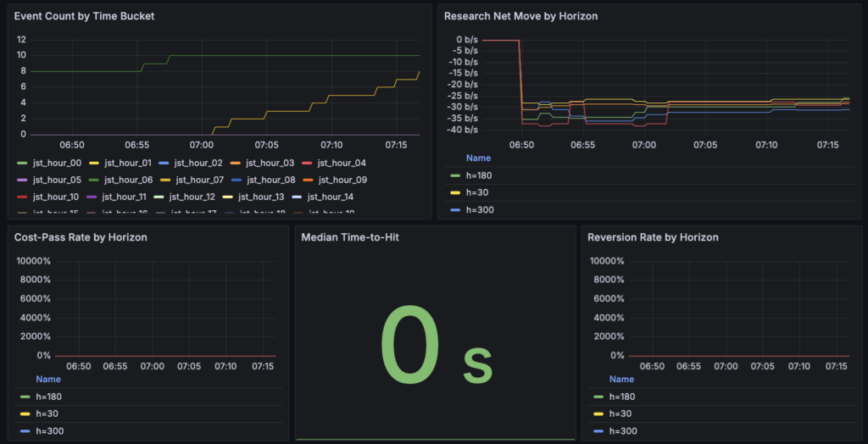Screen dimensions: 868x444
Task: Open the Event Count by Time Bucket panel title
Action: point(84,16)
